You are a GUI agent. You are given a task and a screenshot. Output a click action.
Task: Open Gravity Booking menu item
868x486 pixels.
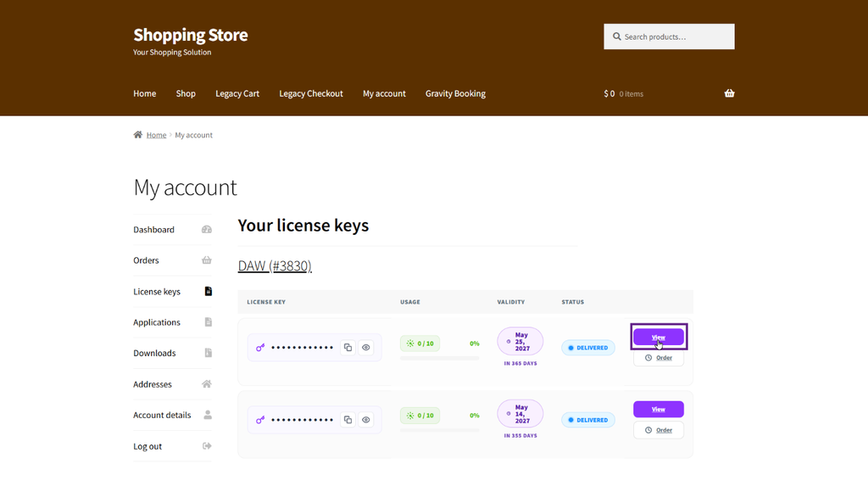coord(455,93)
